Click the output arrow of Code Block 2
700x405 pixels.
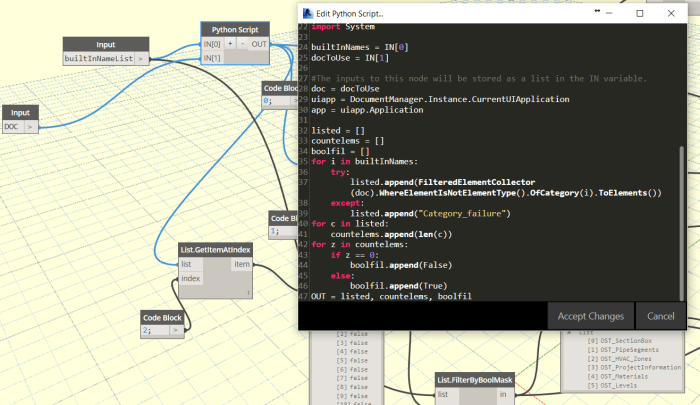(176, 329)
